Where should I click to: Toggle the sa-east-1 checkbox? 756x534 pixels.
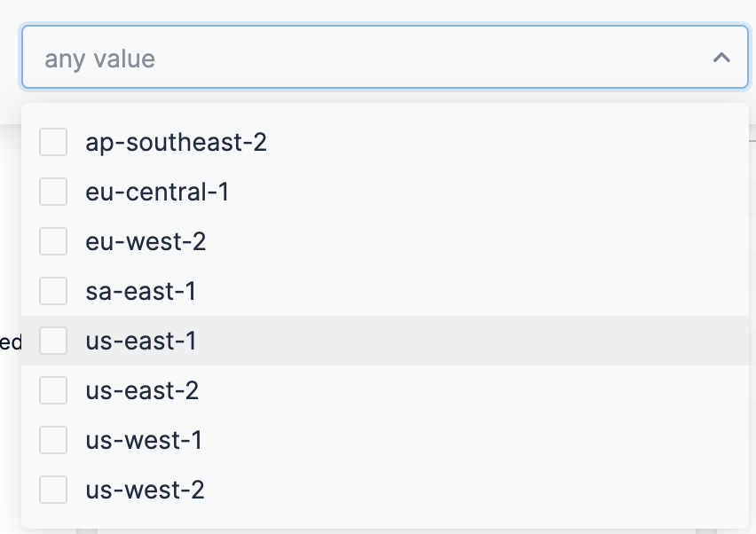pos(53,291)
